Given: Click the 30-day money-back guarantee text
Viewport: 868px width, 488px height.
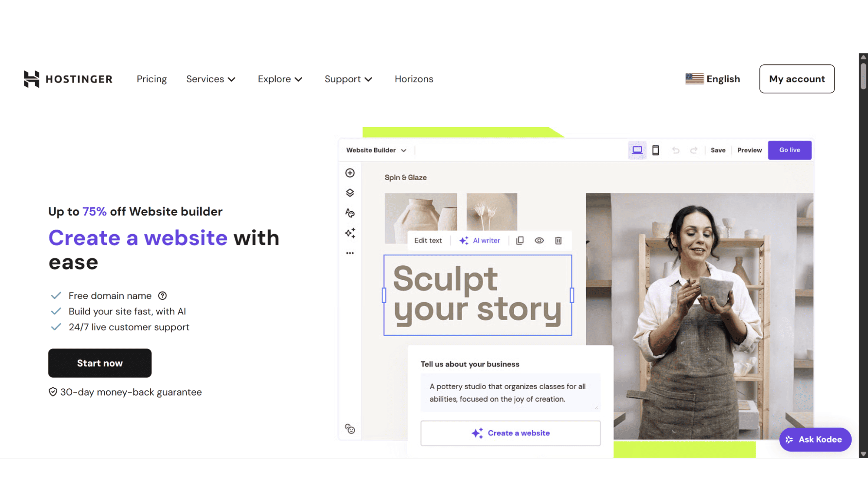Looking at the screenshot, I should pyautogui.click(x=131, y=392).
